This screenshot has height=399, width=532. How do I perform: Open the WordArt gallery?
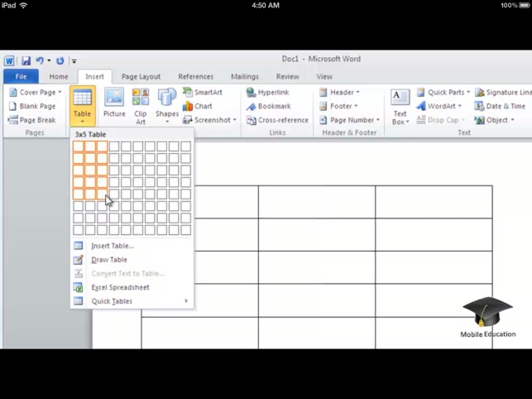[x=439, y=106]
